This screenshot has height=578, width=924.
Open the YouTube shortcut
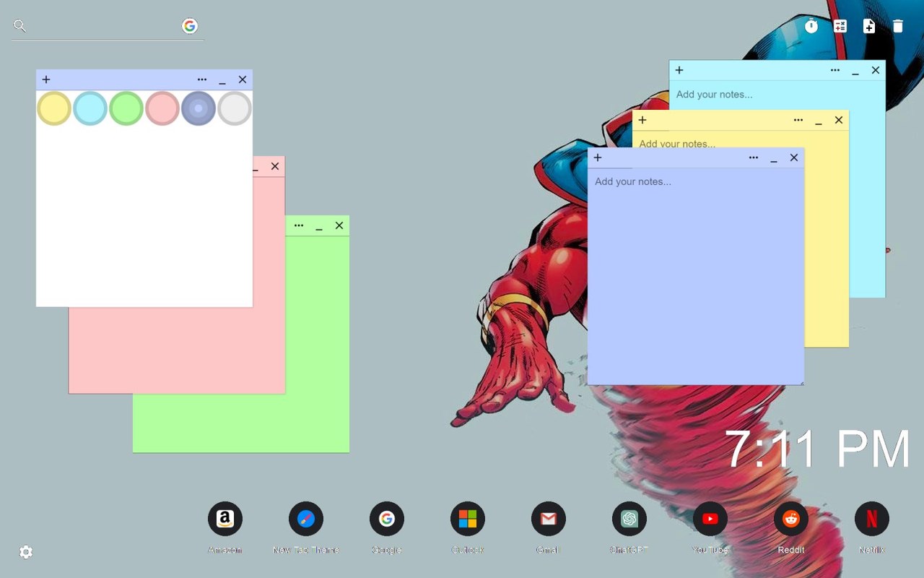[710, 519]
